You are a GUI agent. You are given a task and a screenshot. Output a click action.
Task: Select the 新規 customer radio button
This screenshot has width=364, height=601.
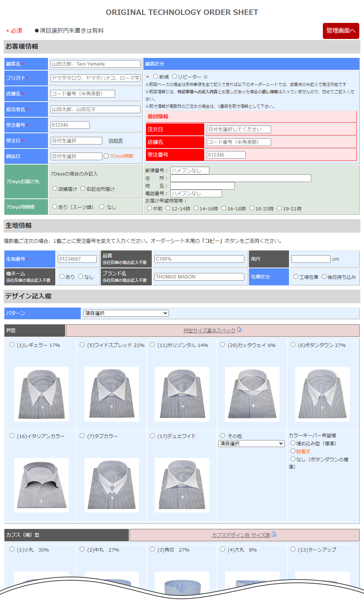tap(155, 76)
